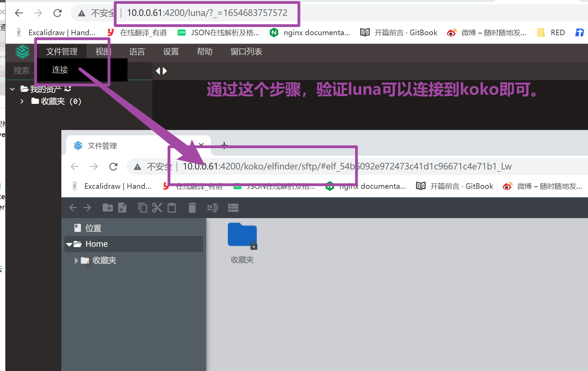This screenshot has width=588, height=371.
Task: Click the paste clipboard icon in elFinder
Action: 172,207
